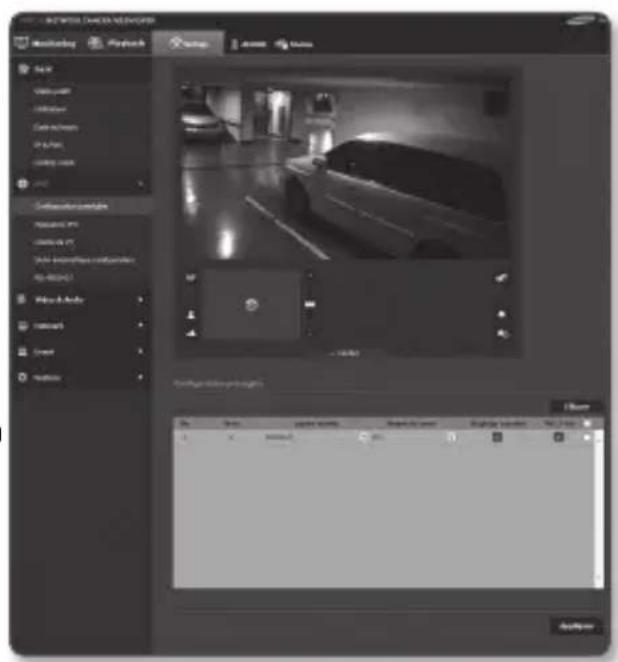Click the Appliquer button
618x662 pixels.
click(x=576, y=626)
